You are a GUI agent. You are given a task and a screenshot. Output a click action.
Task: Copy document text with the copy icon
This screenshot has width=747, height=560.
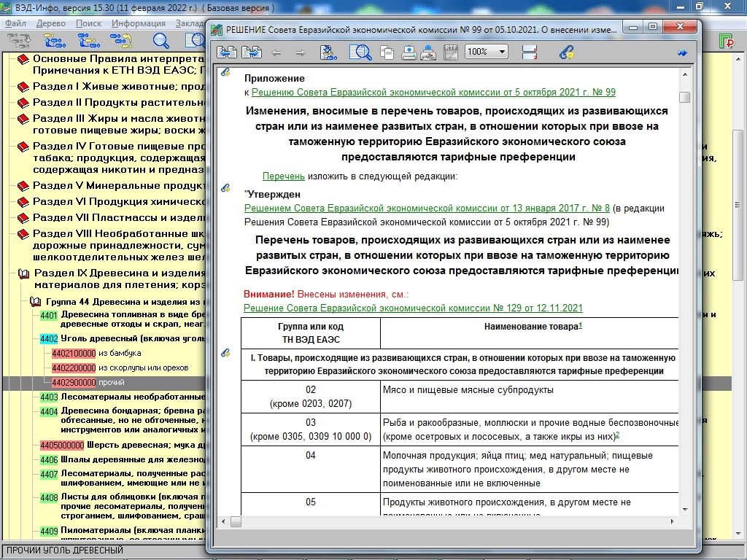(x=387, y=52)
